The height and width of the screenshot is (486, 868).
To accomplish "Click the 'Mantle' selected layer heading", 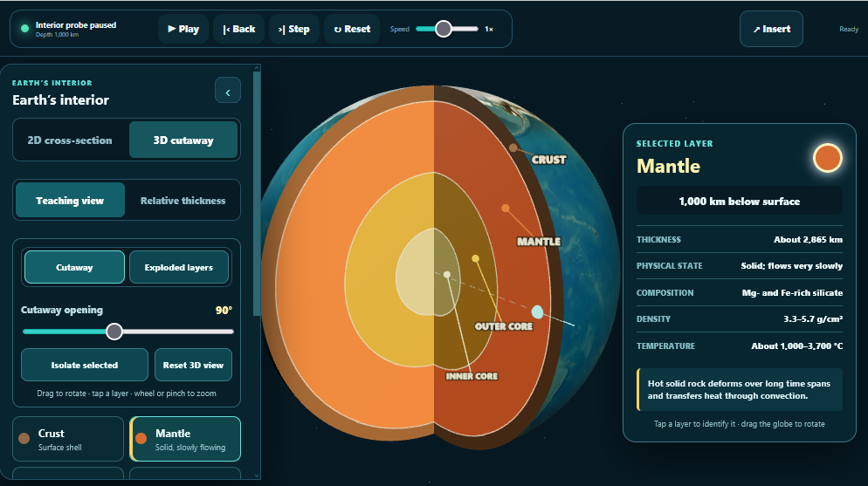I will [668, 166].
